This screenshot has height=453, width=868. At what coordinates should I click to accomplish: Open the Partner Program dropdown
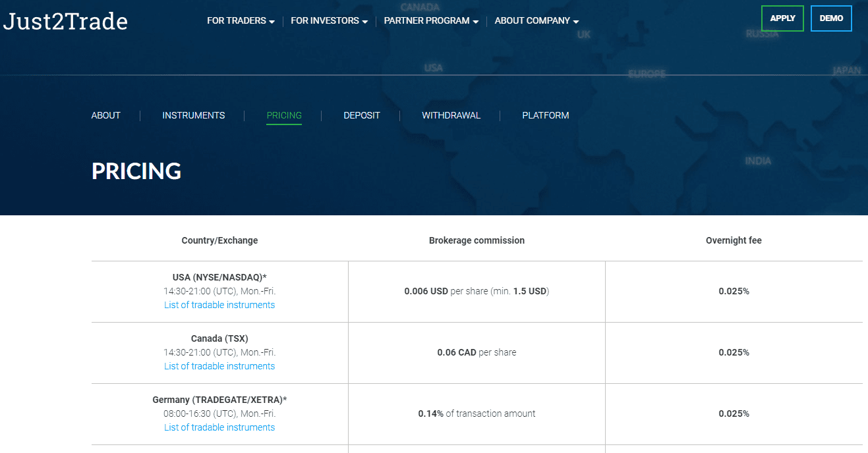pyautogui.click(x=431, y=20)
